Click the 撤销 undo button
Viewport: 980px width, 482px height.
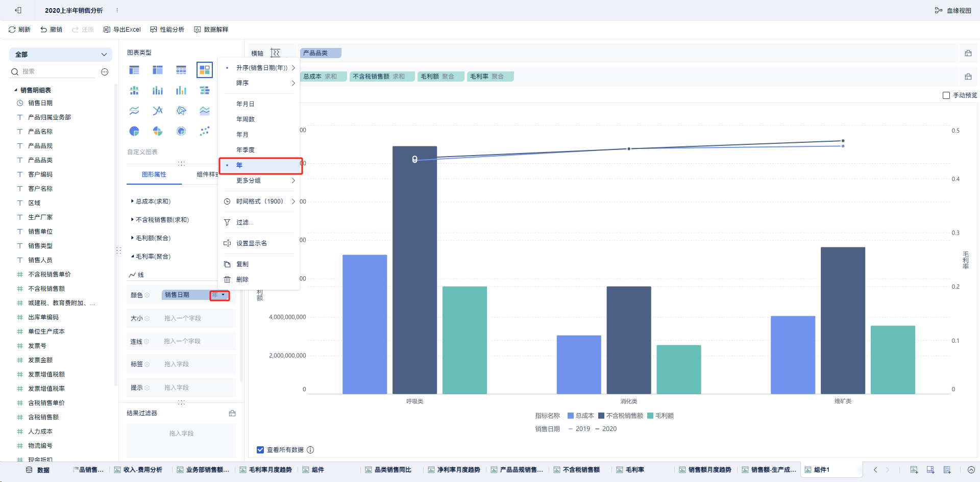click(51, 30)
